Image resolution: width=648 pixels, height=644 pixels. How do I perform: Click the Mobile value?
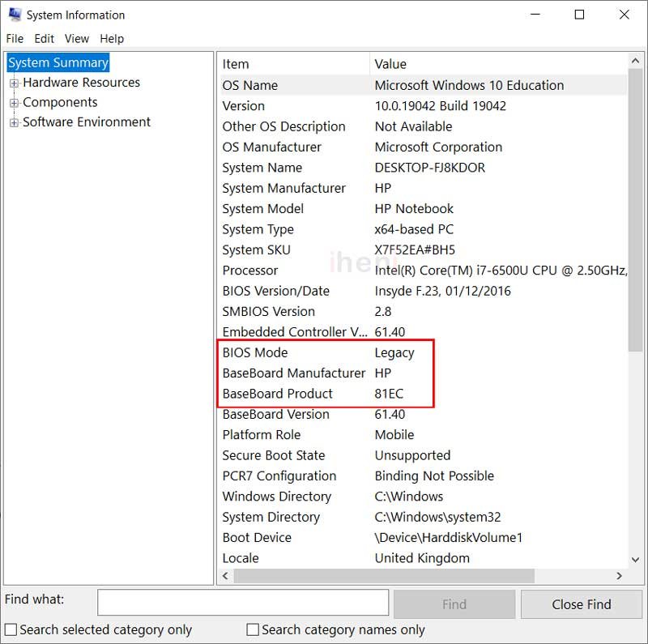[x=394, y=435]
